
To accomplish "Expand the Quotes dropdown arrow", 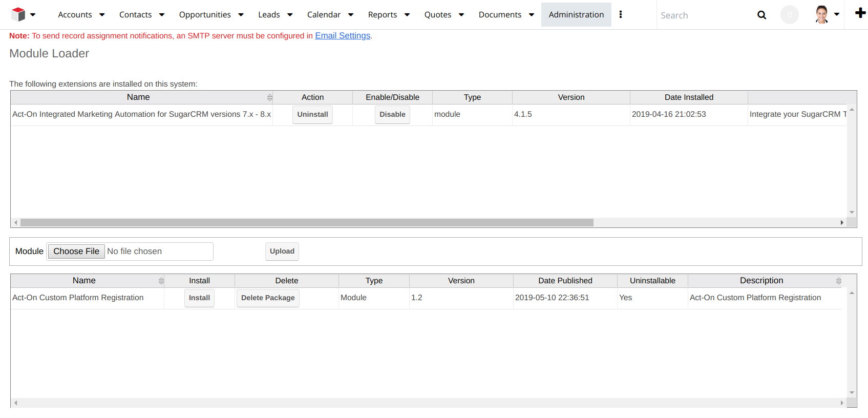I will pyautogui.click(x=461, y=15).
